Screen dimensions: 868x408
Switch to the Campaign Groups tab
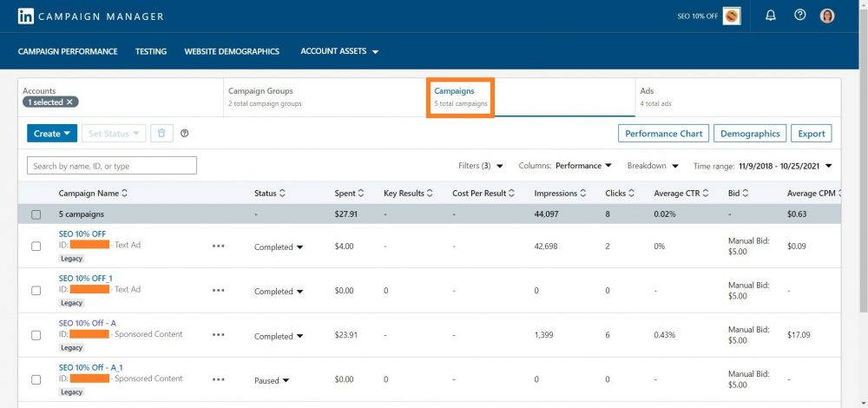point(326,97)
